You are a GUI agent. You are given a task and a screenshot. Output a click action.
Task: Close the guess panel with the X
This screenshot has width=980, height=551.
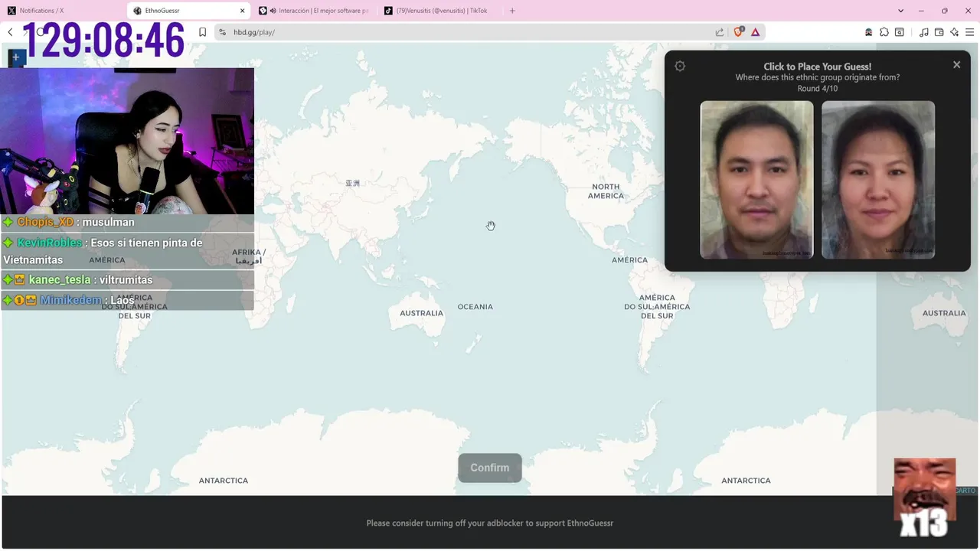tap(956, 65)
